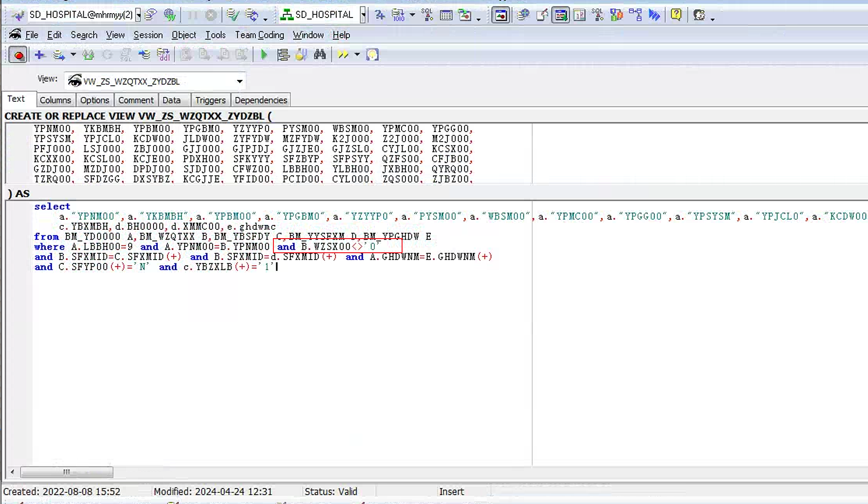The height and width of the screenshot is (504, 868).
Task: Switch to the Dependencies tab
Action: tap(261, 100)
